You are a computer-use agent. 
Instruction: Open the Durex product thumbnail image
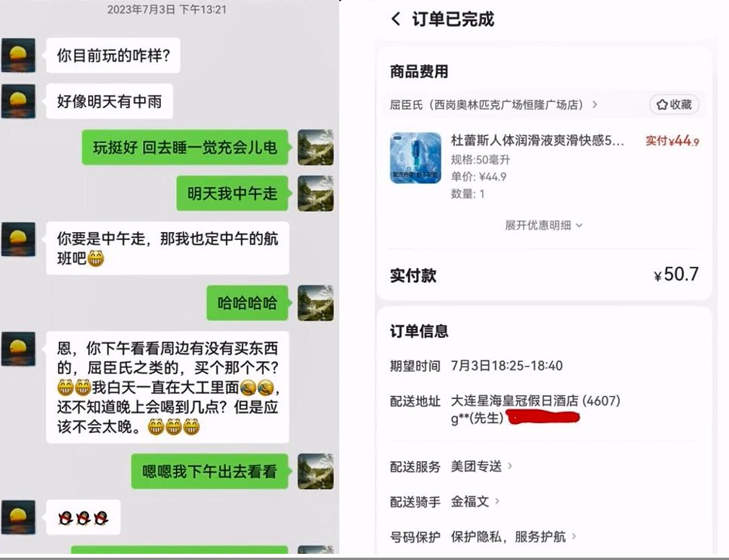[415, 158]
